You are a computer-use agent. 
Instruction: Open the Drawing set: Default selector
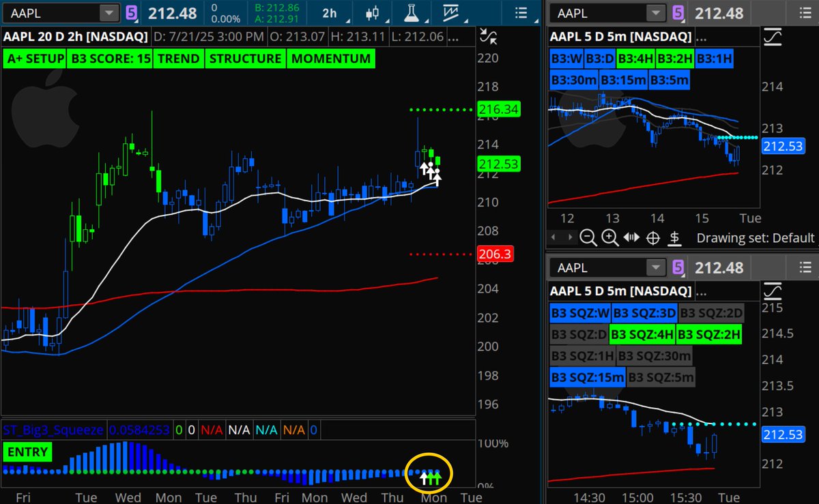[756, 238]
